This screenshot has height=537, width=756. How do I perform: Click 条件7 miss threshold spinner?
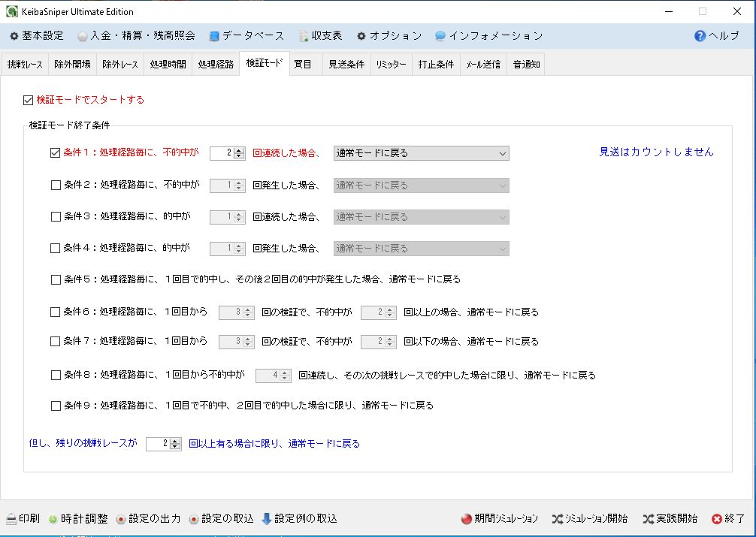tap(379, 342)
